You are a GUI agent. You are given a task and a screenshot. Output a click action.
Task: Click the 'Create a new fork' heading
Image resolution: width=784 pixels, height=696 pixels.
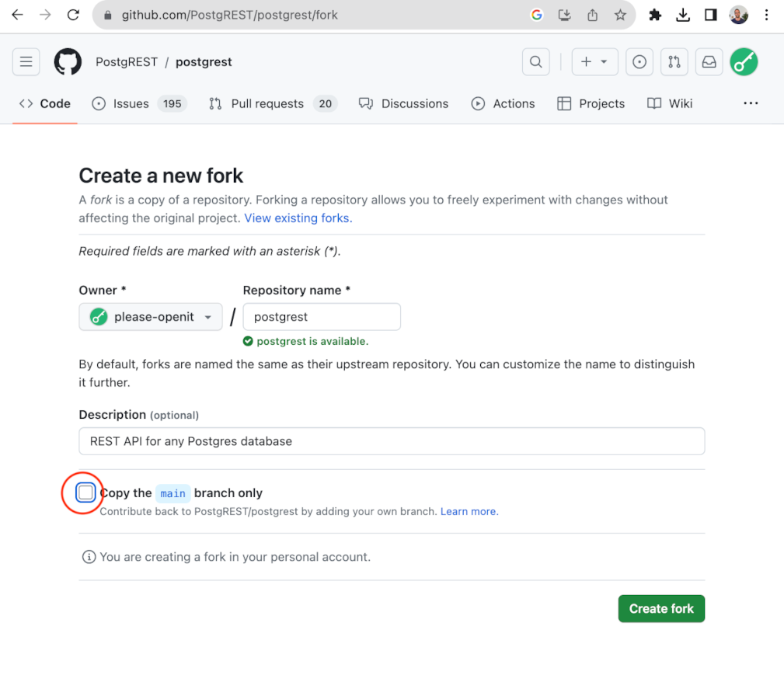point(161,176)
